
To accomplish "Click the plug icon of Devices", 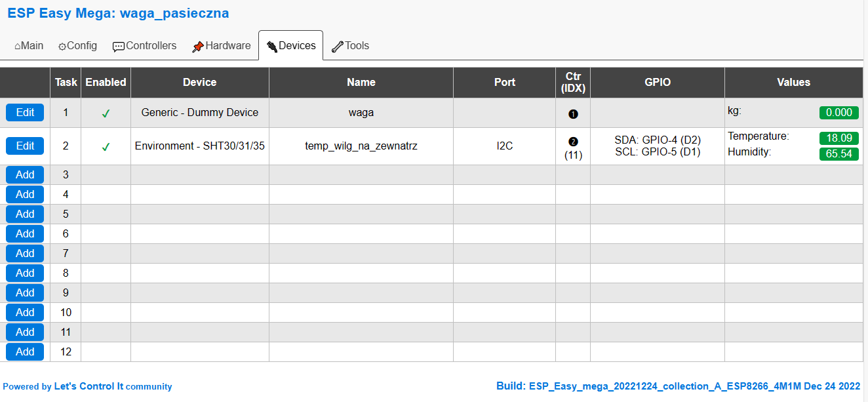I will [272, 47].
